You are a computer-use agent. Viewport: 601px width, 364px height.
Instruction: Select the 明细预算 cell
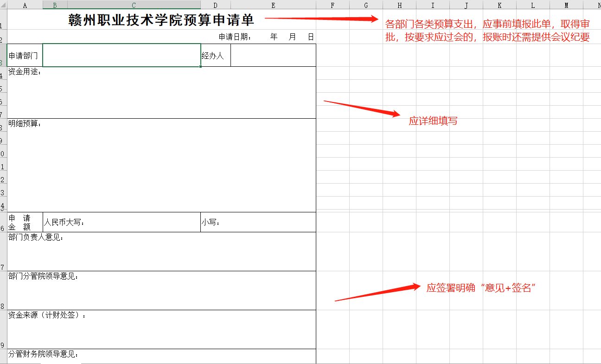point(161,166)
